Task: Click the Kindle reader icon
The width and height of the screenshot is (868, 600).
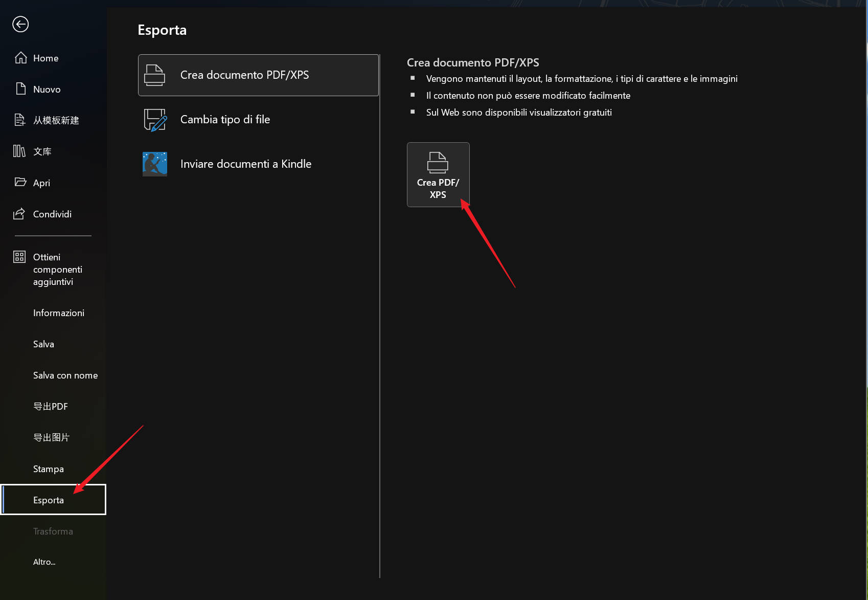Action: pyautogui.click(x=155, y=164)
